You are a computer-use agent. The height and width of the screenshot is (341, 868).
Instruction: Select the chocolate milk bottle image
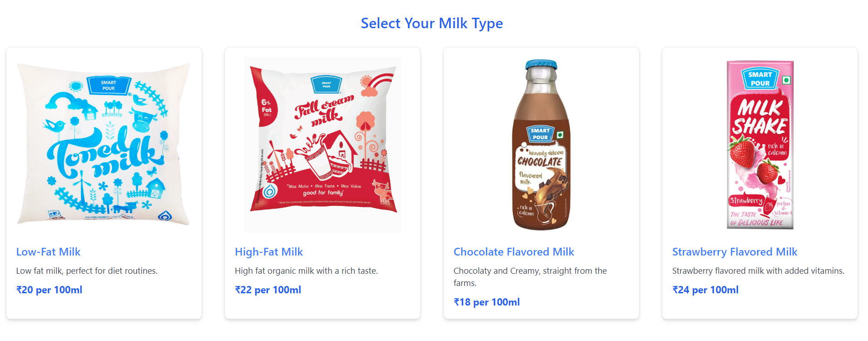[x=541, y=145]
